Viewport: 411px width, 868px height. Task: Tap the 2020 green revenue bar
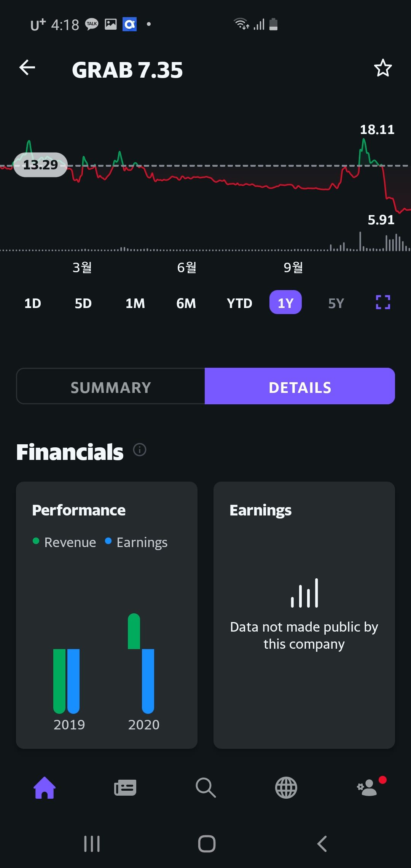(134, 631)
